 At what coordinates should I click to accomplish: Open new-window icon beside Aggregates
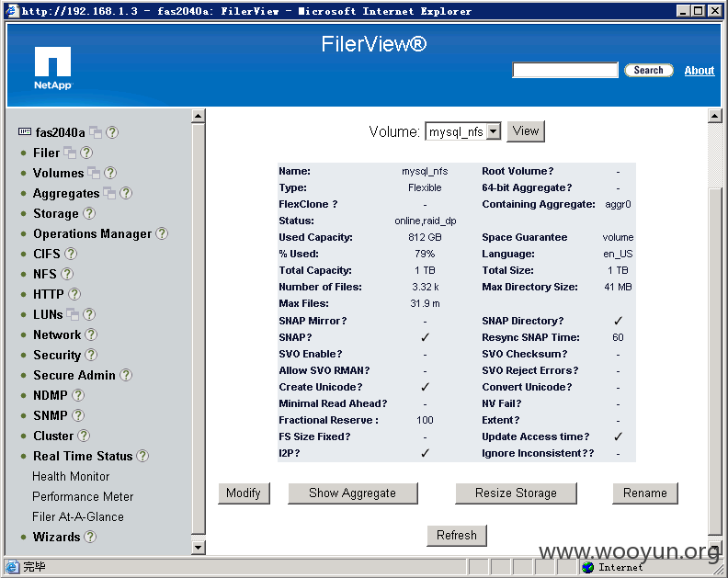[x=109, y=193]
